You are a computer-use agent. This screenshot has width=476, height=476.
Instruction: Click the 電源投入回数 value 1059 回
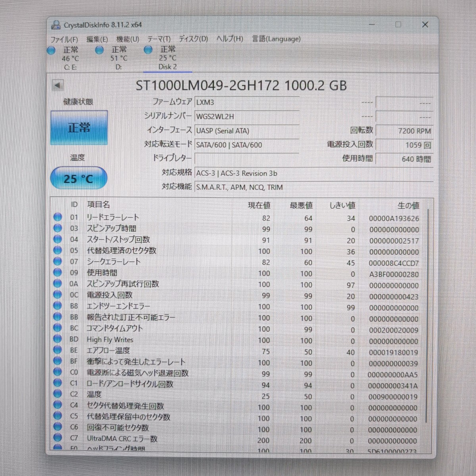coord(404,145)
